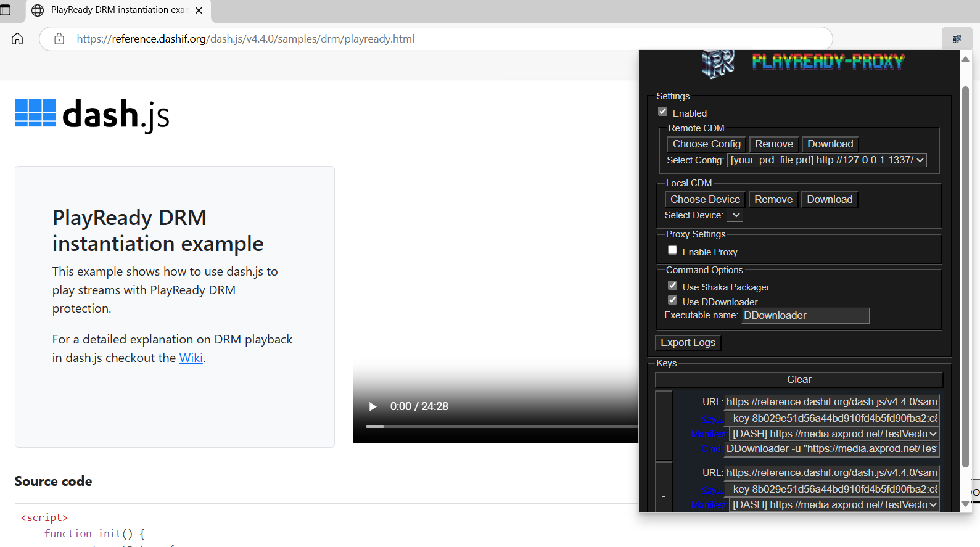Click the second entry's Keys link

(x=711, y=490)
